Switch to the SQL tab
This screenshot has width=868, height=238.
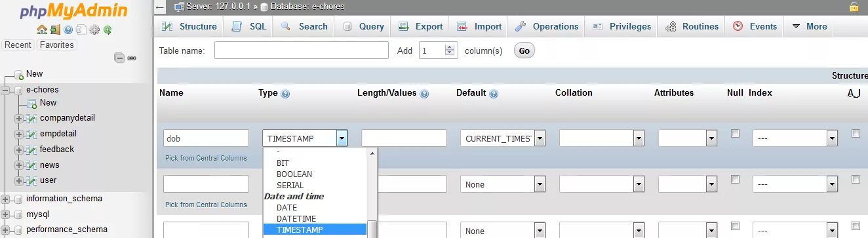tap(249, 27)
